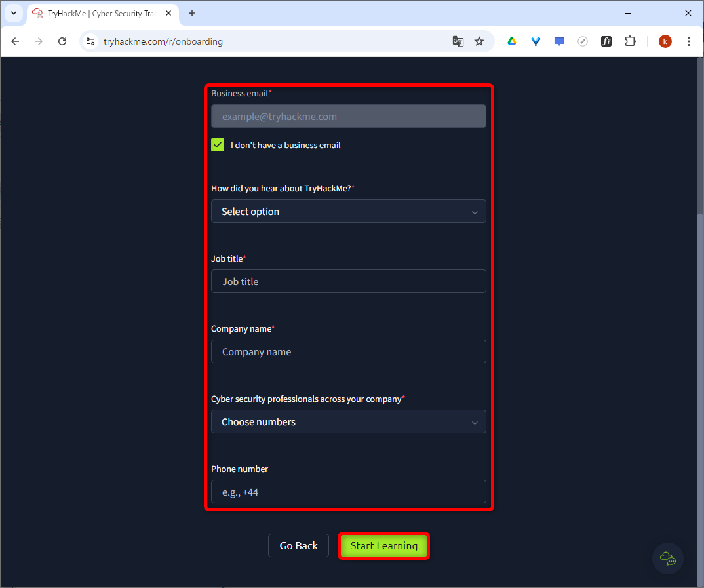Viewport: 704px width, 588px height.
Task: Maximize the Chrome window
Action: point(658,14)
